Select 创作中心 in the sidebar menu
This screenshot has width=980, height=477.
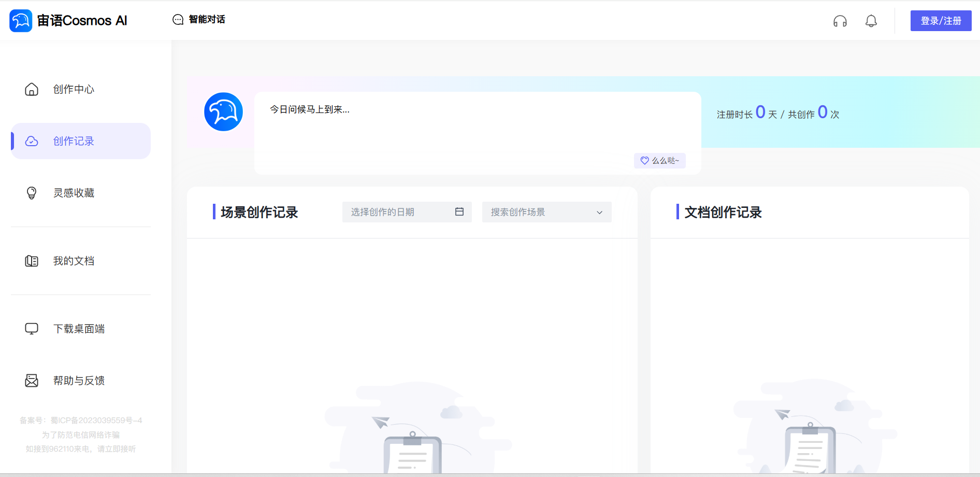click(81, 89)
